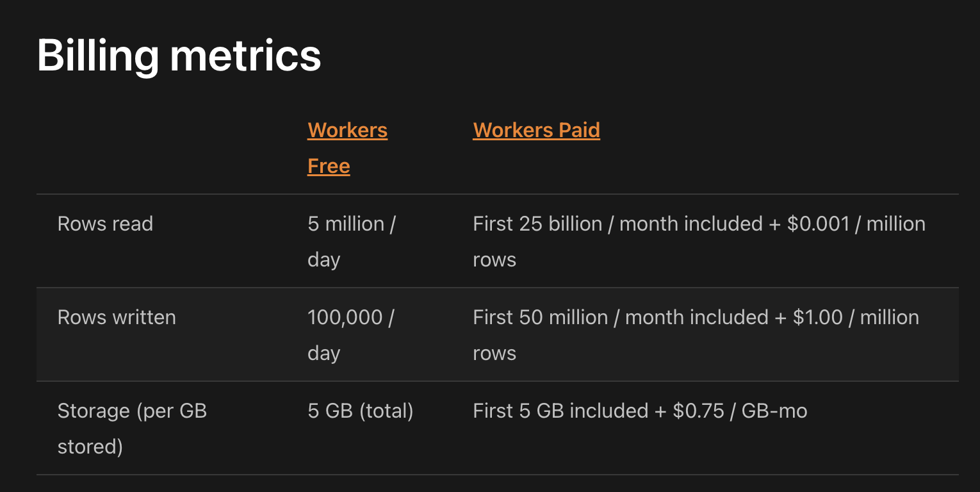Click the Billing metrics heading

(179, 56)
